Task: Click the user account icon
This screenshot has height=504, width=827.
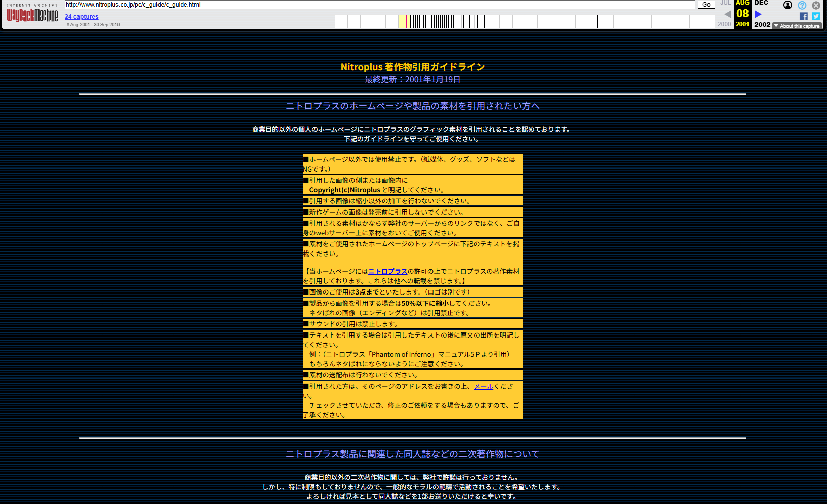Action: (x=787, y=5)
